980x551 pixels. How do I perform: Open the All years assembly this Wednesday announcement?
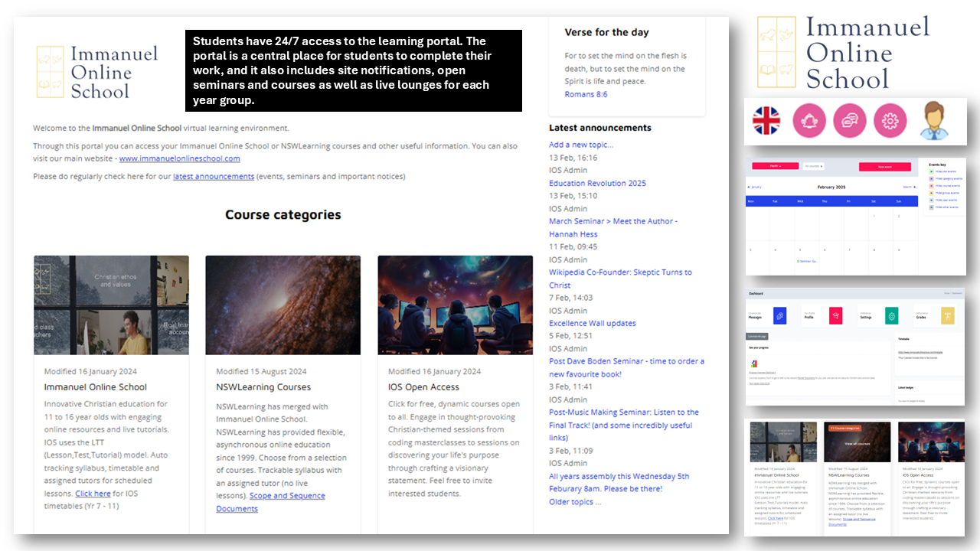(619, 482)
